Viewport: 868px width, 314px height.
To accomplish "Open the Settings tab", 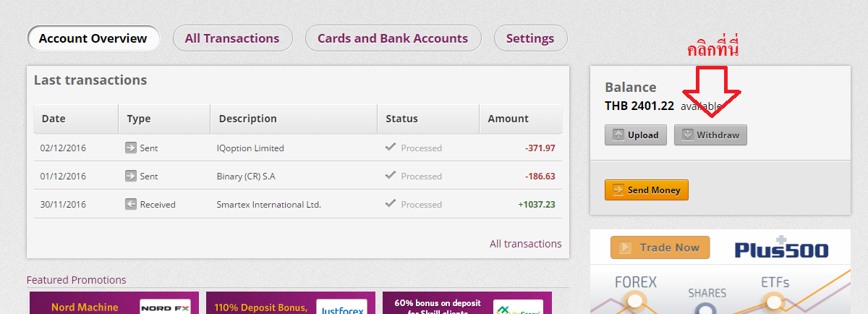I will [530, 38].
